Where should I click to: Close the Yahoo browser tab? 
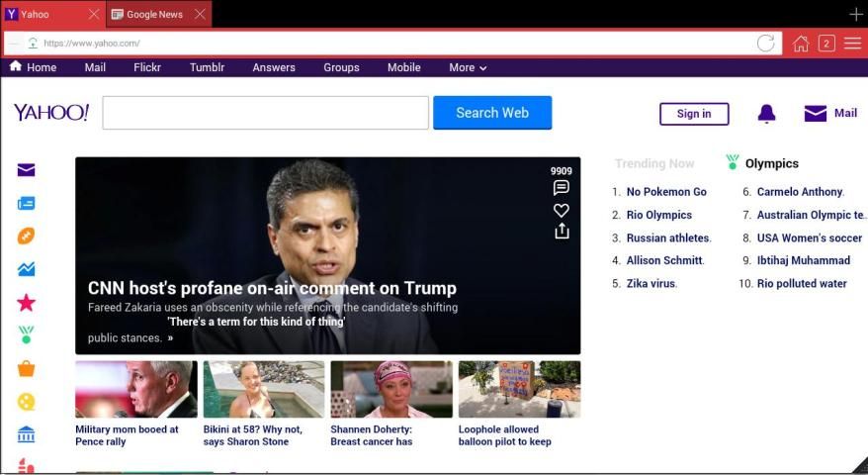tap(94, 15)
